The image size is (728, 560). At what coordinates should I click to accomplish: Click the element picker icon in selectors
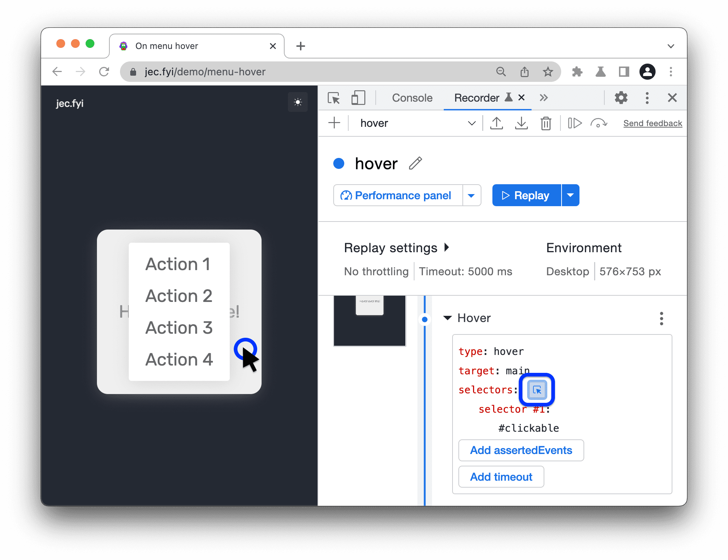tap(537, 389)
